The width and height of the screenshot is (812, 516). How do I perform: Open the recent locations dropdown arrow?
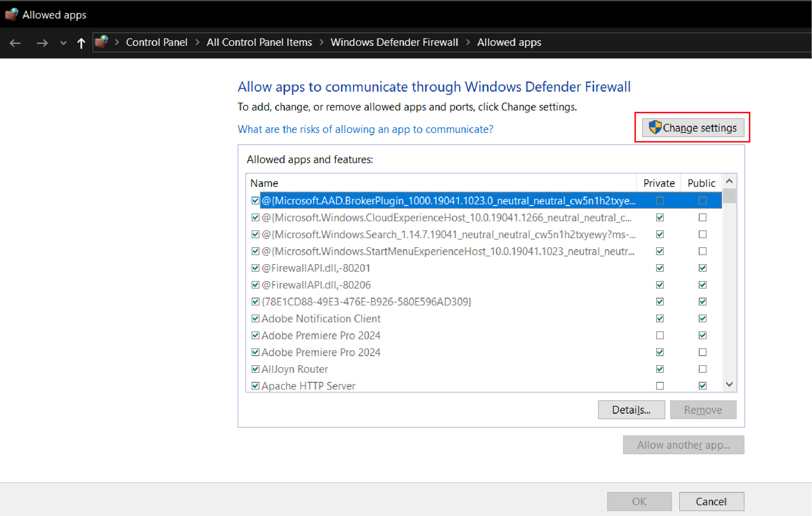63,43
